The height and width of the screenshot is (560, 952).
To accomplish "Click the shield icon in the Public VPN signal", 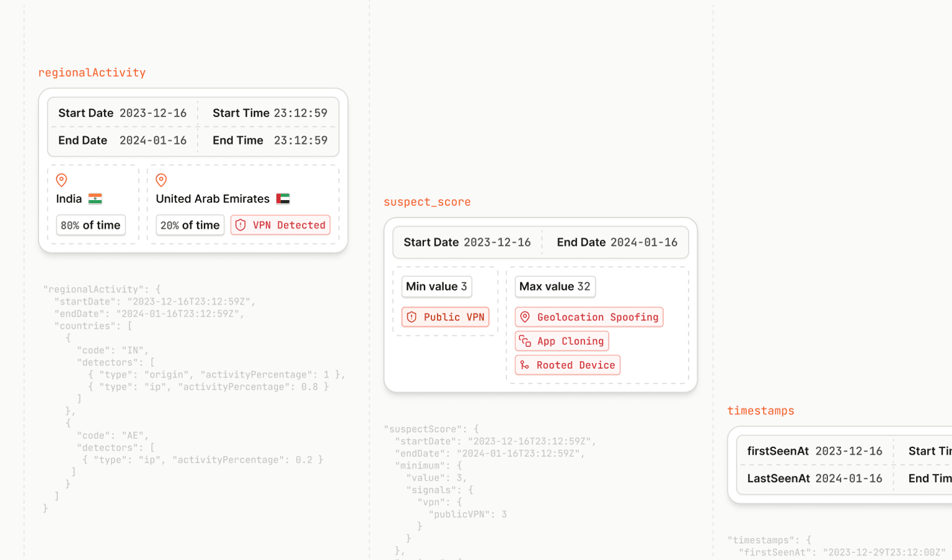I will [412, 317].
